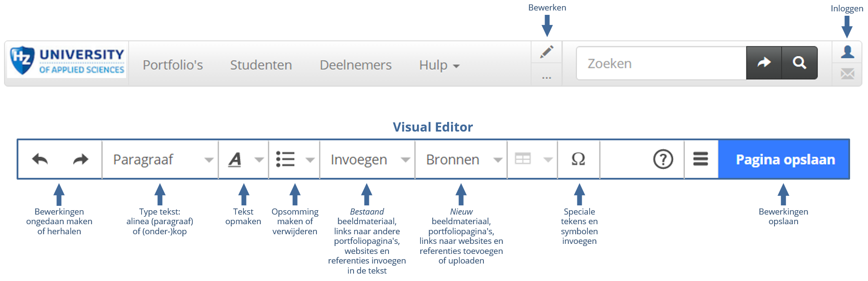Click the user login icon
The width and height of the screenshot is (868, 281).
point(847,52)
